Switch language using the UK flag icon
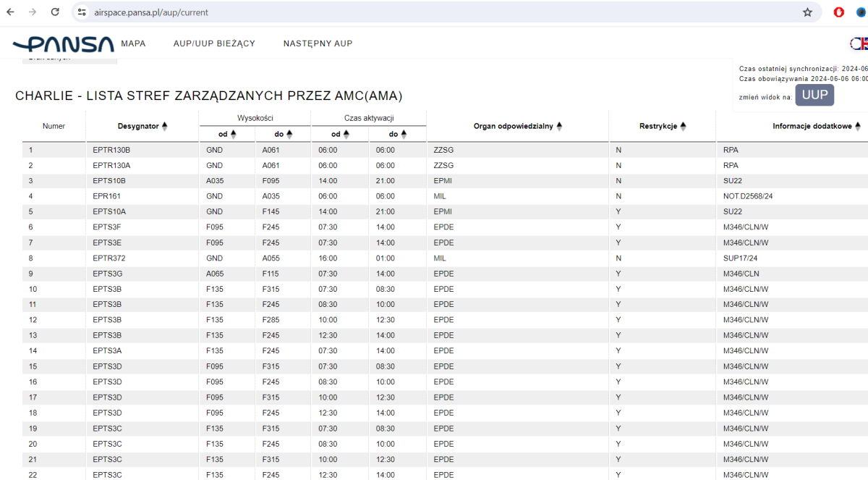 [859, 43]
